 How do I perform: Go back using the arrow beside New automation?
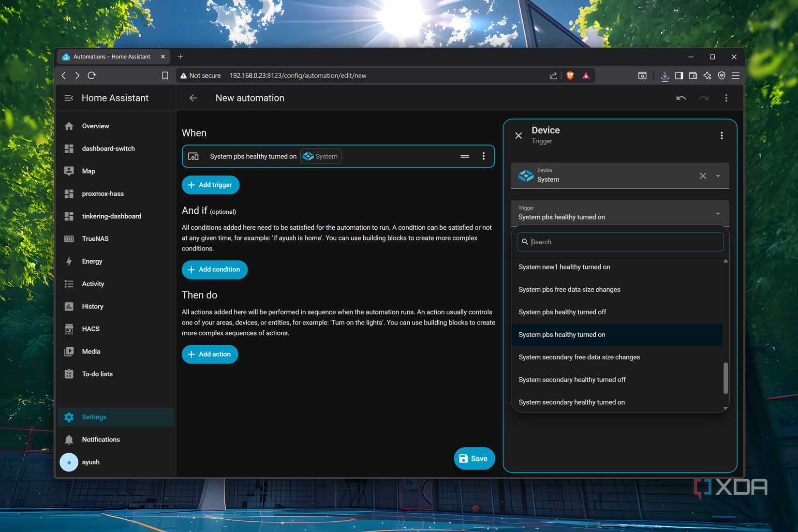click(x=193, y=98)
